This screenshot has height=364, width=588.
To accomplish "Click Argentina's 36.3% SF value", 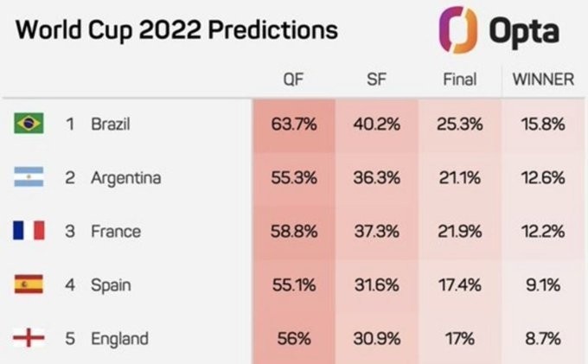I will pyautogui.click(x=376, y=178).
